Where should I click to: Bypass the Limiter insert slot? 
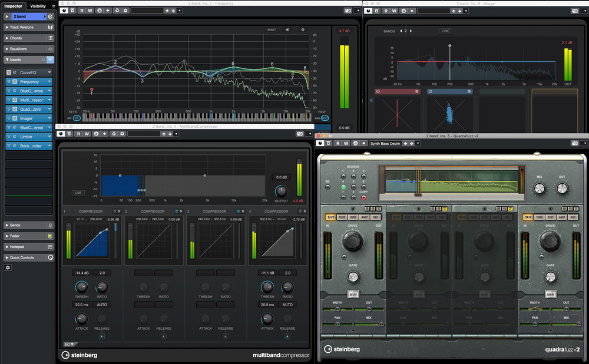point(9,137)
